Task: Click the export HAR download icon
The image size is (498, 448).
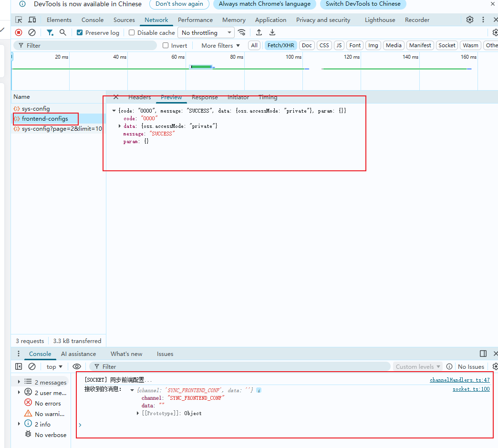Action: (272, 32)
